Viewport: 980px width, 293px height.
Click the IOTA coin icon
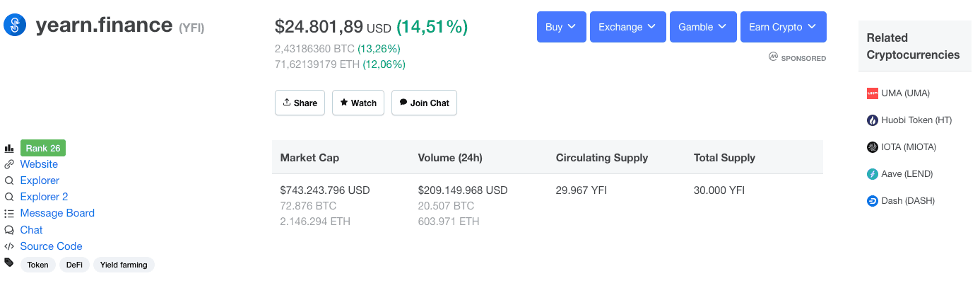872,147
